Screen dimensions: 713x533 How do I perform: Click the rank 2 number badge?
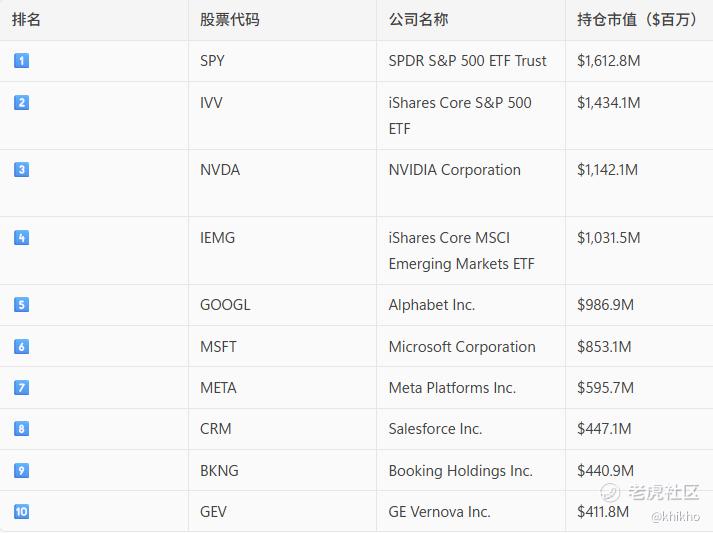click(21, 103)
